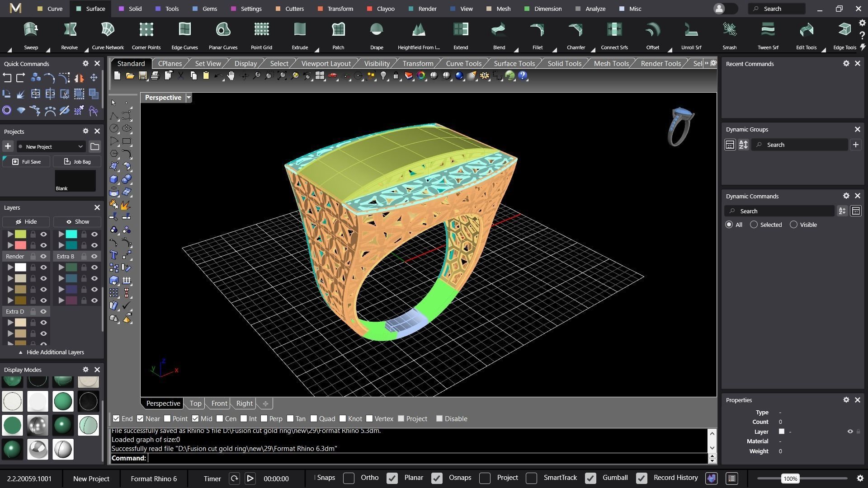Viewport: 868px width, 488px height.
Task: Click the yellow-green layer color swatch
Action: (20, 234)
